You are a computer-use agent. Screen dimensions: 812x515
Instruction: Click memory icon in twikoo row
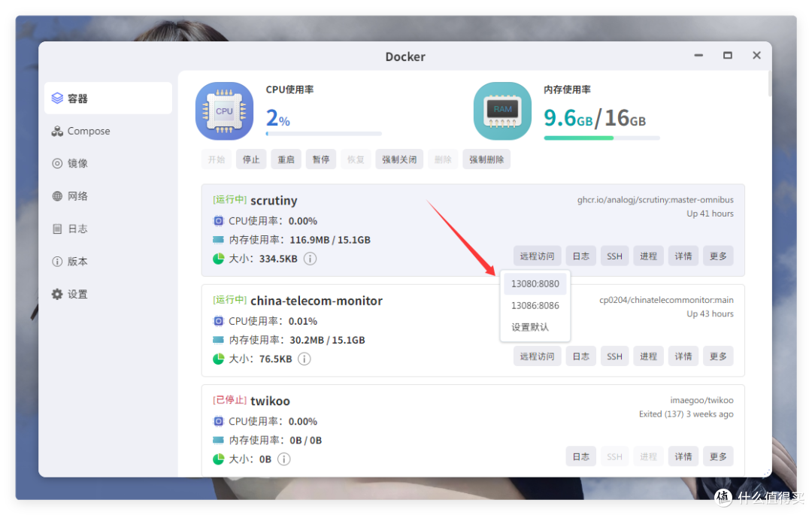pyautogui.click(x=219, y=440)
